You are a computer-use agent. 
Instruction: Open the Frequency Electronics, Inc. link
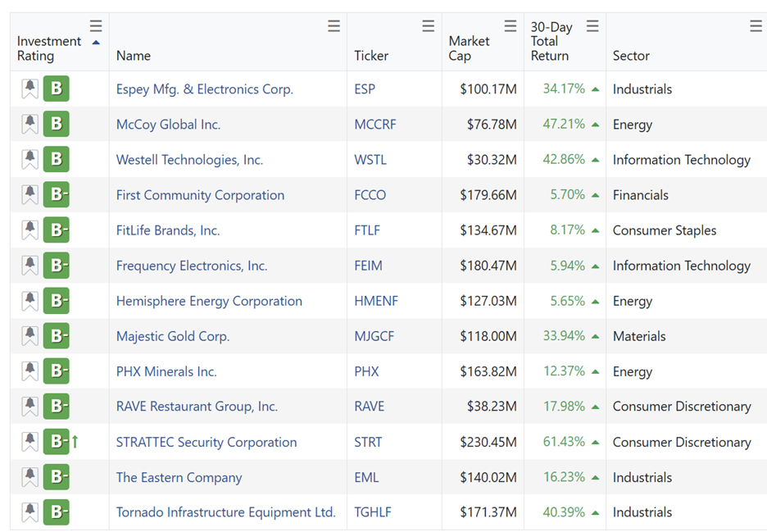click(192, 266)
